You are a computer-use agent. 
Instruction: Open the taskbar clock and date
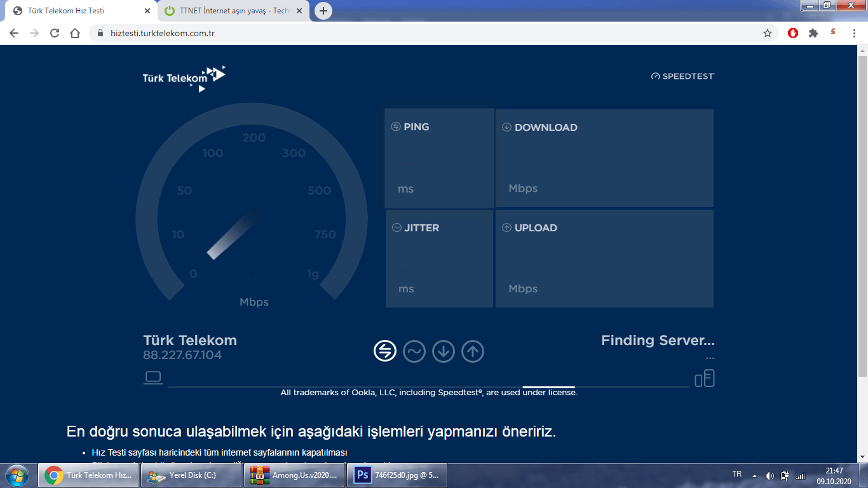[x=834, y=475]
